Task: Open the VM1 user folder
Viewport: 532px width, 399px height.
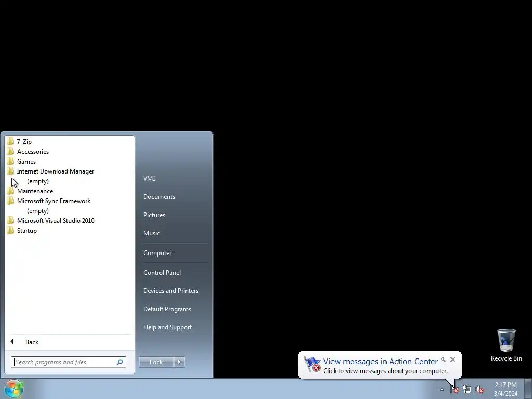Action: 149,179
